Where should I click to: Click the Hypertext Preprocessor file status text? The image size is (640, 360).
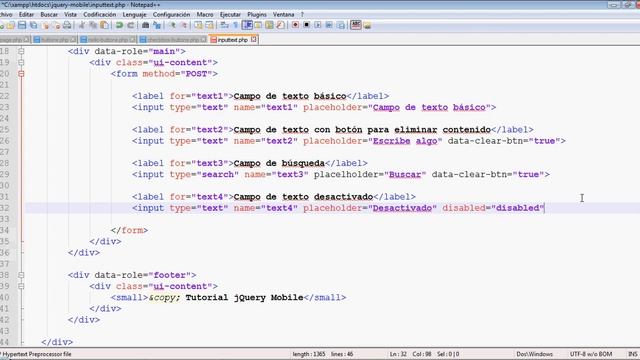(37, 354)
